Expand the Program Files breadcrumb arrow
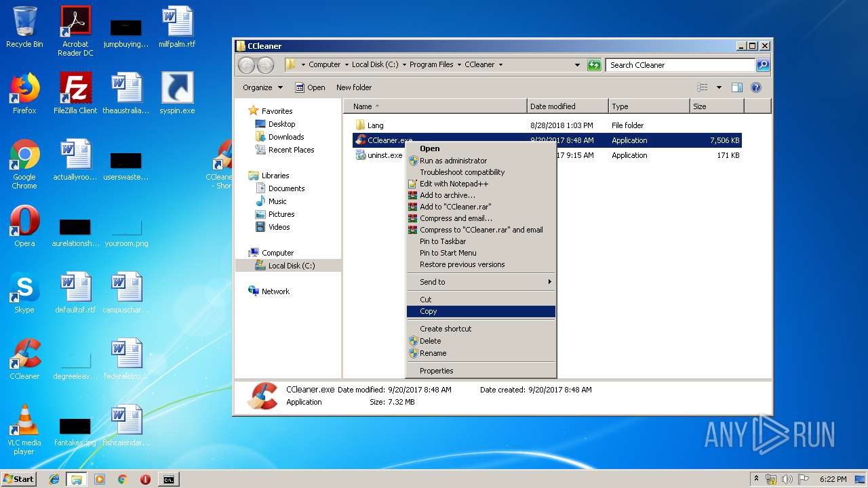Screen dimensions: 868x488 (x=458, y=65)
